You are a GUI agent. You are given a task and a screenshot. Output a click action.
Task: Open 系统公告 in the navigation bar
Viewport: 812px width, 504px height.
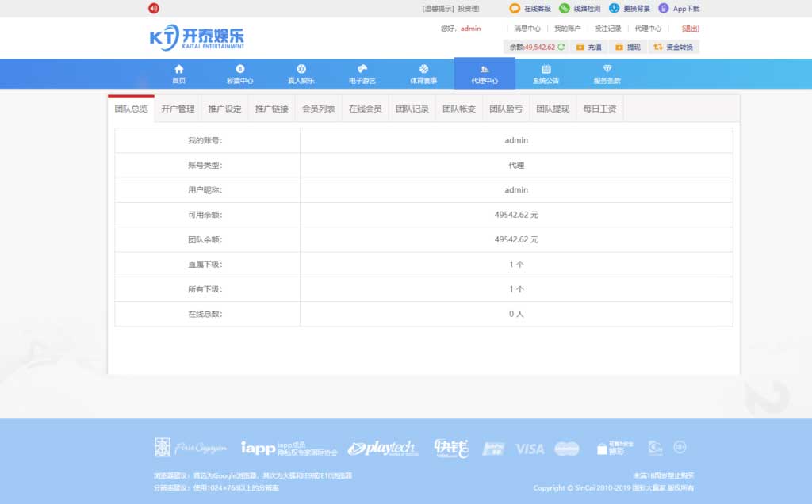click(x=546, y=74)
